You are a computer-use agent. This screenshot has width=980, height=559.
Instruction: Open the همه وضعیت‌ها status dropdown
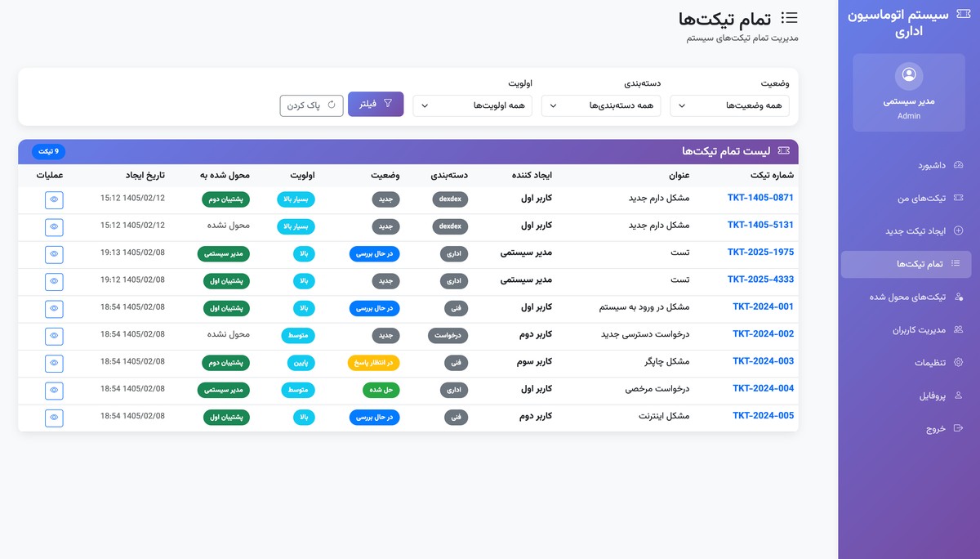[729, 105]
